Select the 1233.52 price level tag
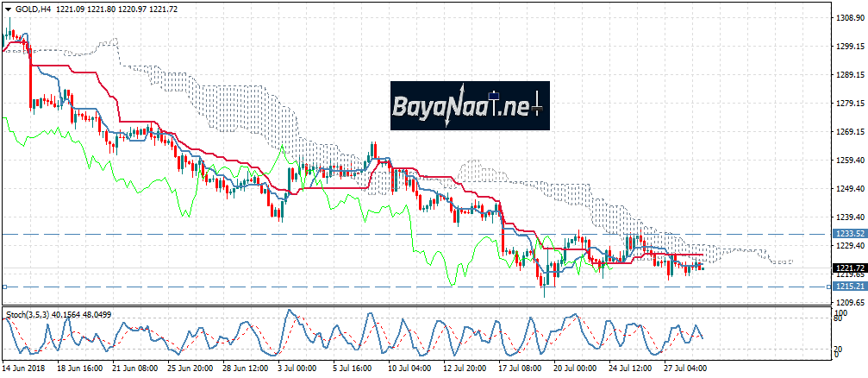 [x=847, y=234]
